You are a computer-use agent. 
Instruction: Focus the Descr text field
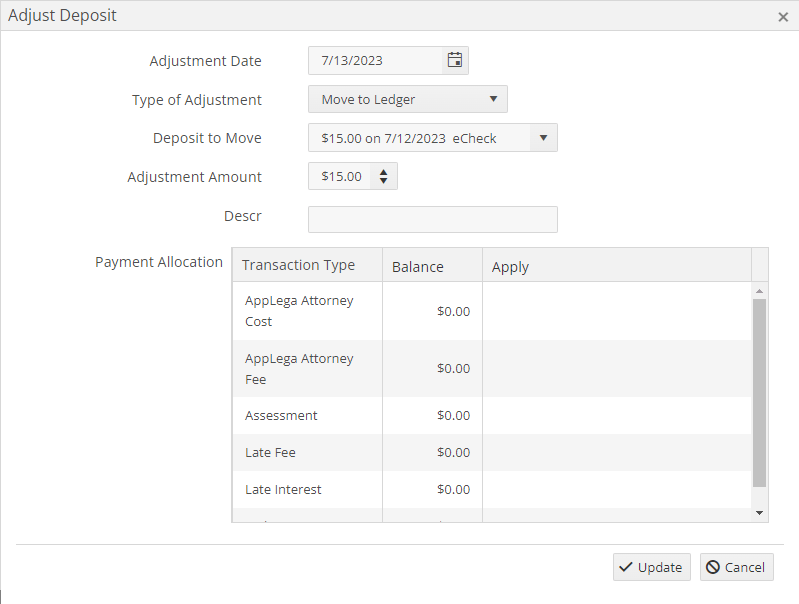coord(433,219)
